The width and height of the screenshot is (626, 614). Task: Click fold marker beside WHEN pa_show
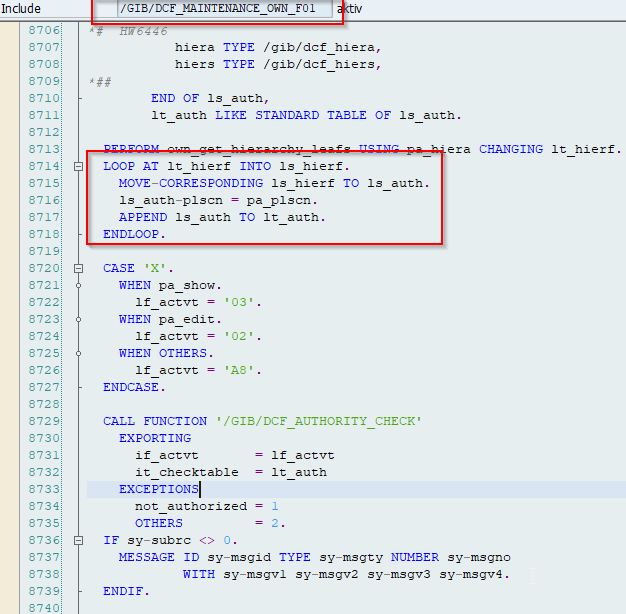click(x=79, y=285)
